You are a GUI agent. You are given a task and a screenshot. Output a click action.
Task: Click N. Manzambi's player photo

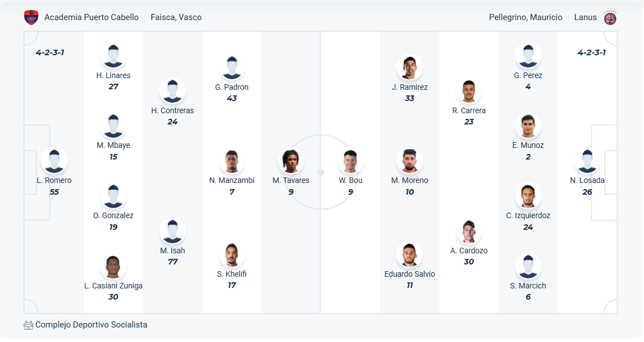pyautogui.click(x=232, y=161)
